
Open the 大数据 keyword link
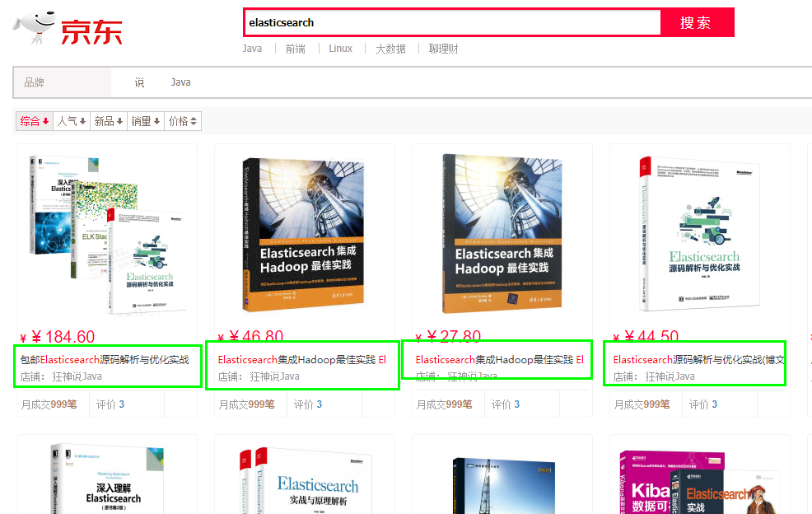click(x=390, y=49)
